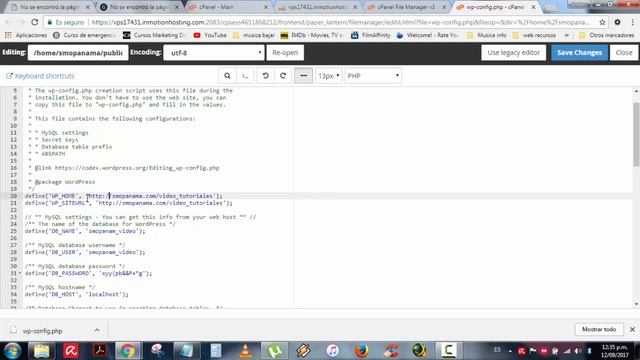Open the FilmAffinity bookmark
640x360 pixels.
[371, 35]
